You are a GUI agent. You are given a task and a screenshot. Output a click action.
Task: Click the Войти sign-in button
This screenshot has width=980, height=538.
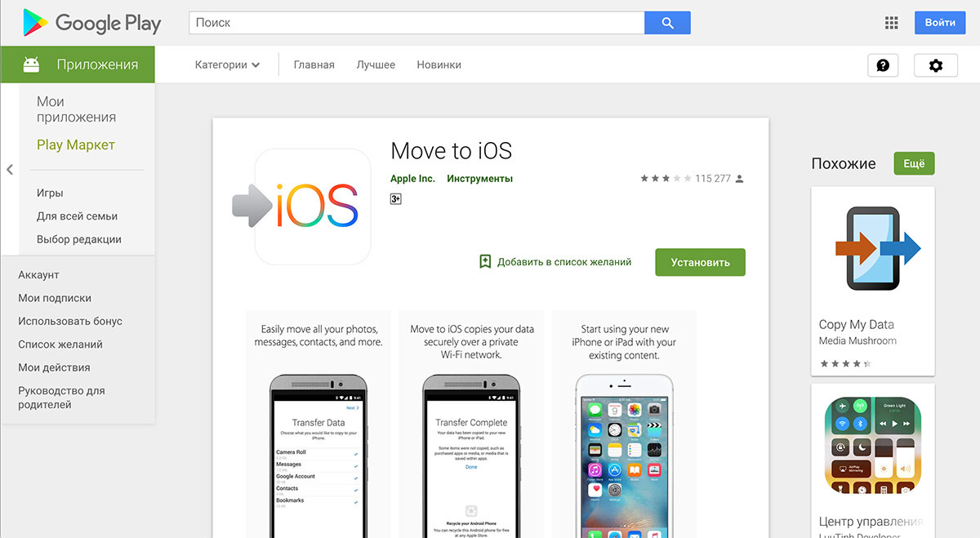(940, 23)
